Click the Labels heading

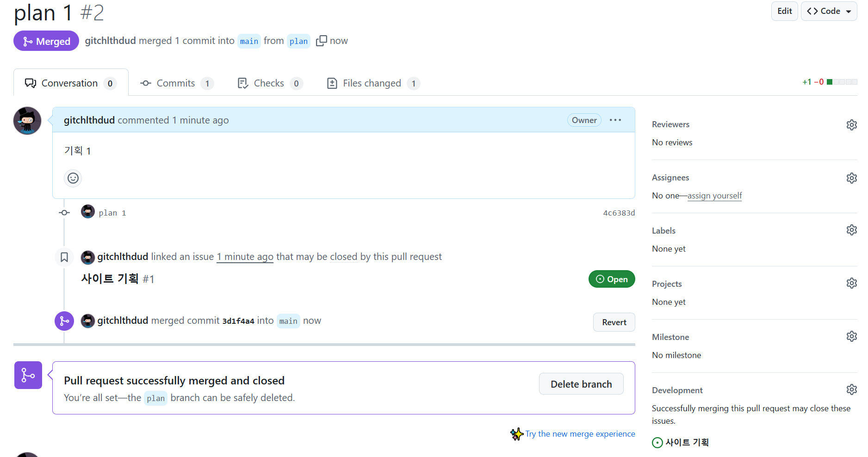pyautogui.click(x=663, y=231)
